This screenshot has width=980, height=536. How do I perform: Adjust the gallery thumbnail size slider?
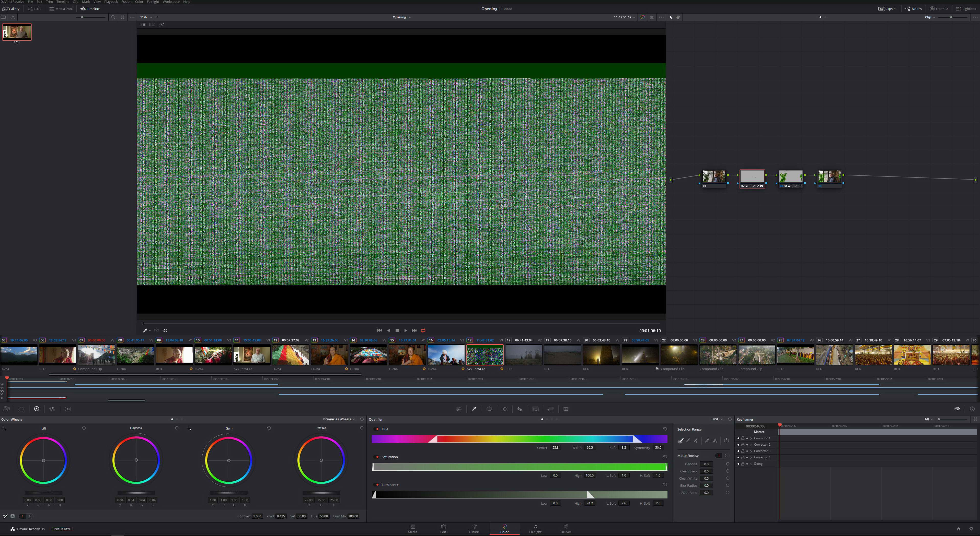pos(90,17)
